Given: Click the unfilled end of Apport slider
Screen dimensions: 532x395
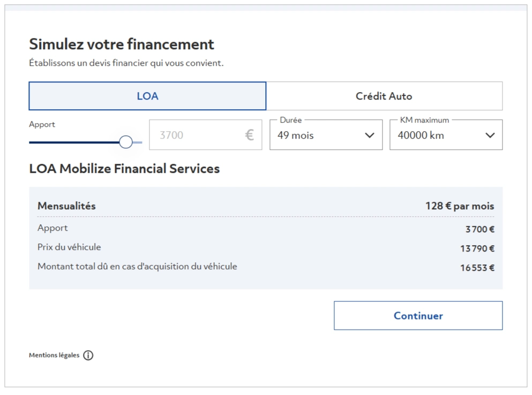Looking at the screenshot, I should [x=137, y=142].
